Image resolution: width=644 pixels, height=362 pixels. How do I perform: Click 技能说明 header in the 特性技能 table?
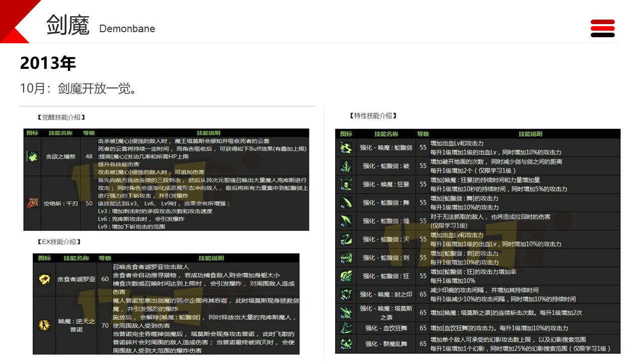530,134
